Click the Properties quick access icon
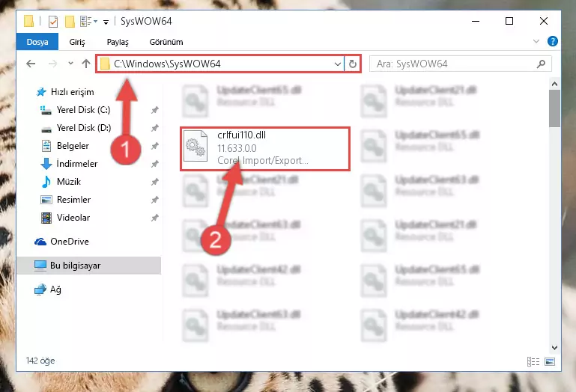Screen dimensions: 576x392 53,22
